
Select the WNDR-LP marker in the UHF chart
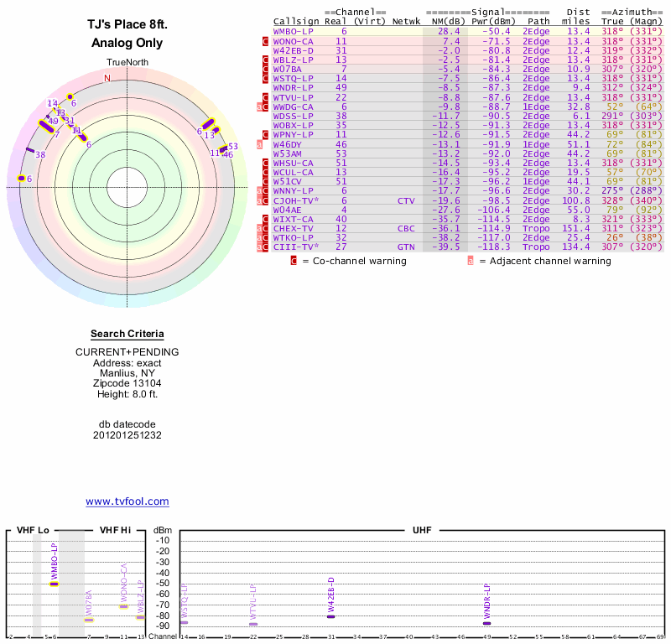pos(486,622)
